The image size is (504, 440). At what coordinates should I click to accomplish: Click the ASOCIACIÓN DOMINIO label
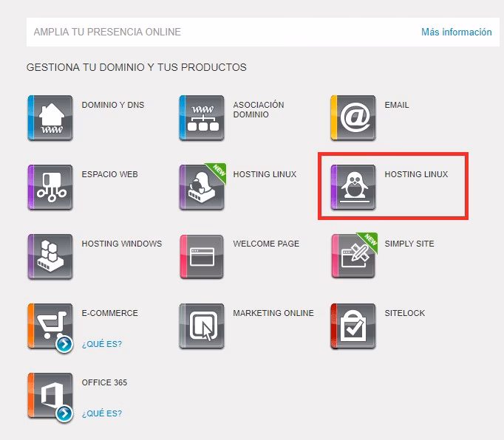pyautogui.click(x=259, y=110)
